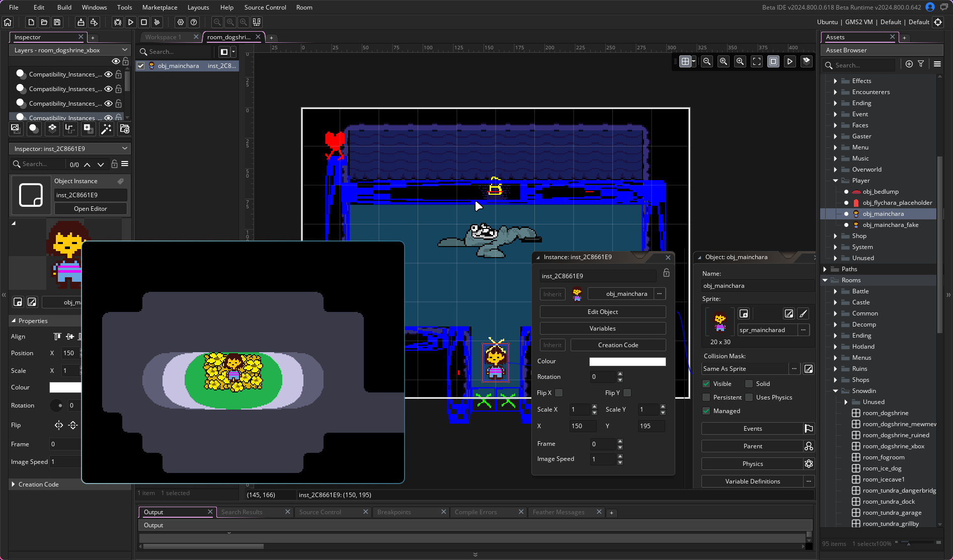Enable Uses Physics checkbox
The width and height of the screenshot is (953, 560).
(x=749, y=397)
